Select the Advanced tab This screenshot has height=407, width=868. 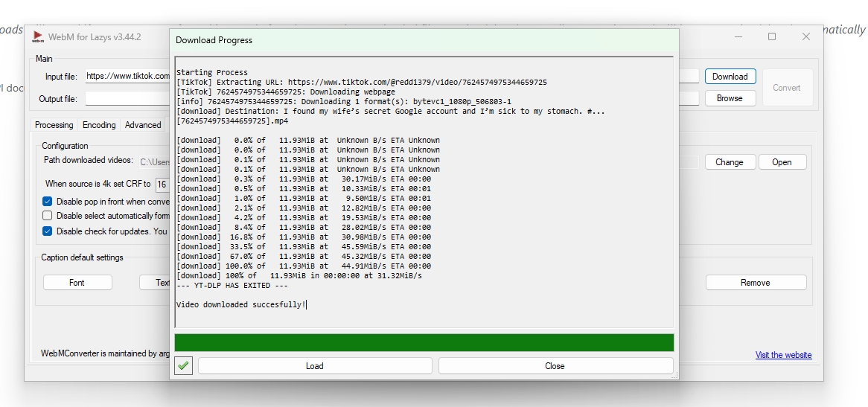(143, 125)
